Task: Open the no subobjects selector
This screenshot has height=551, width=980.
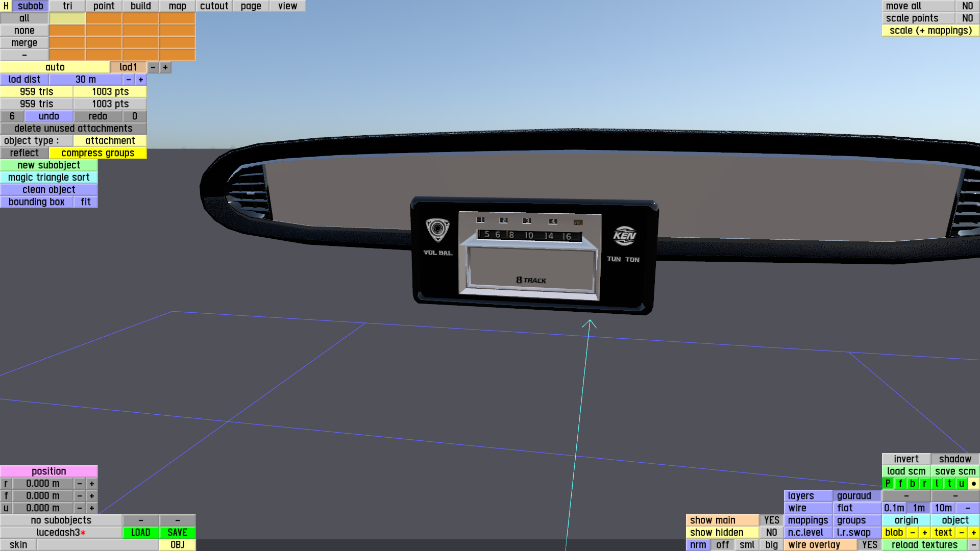Action: point(61,520)
